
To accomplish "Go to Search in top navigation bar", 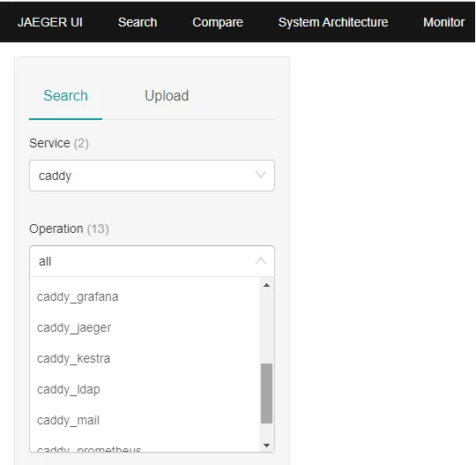I will click(x=138, y=22).
